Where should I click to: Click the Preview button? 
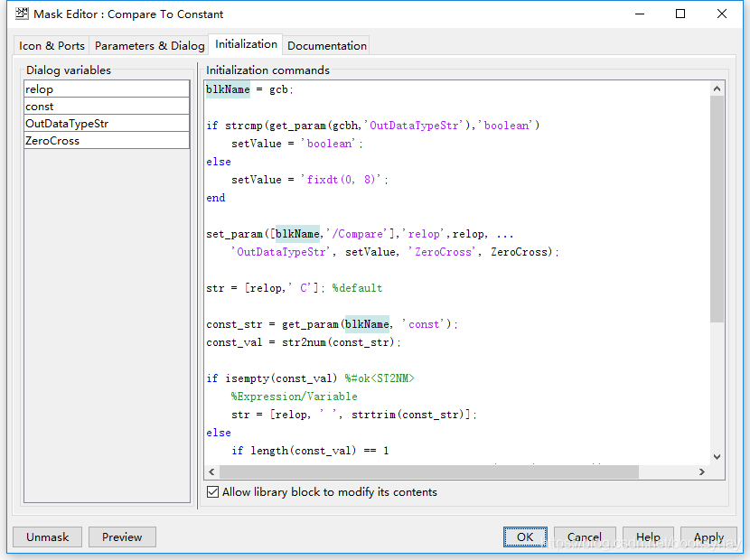(122, 537)
